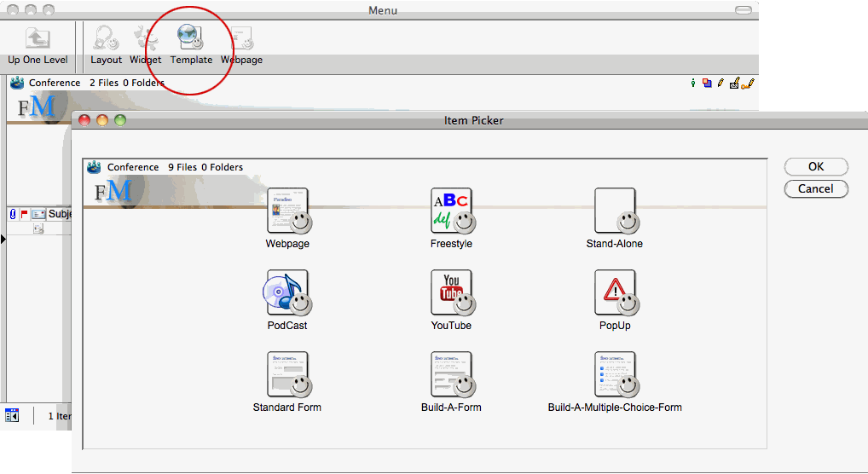
Task: Toggle the pane split icon in status bar
Action: coord(12,415)
